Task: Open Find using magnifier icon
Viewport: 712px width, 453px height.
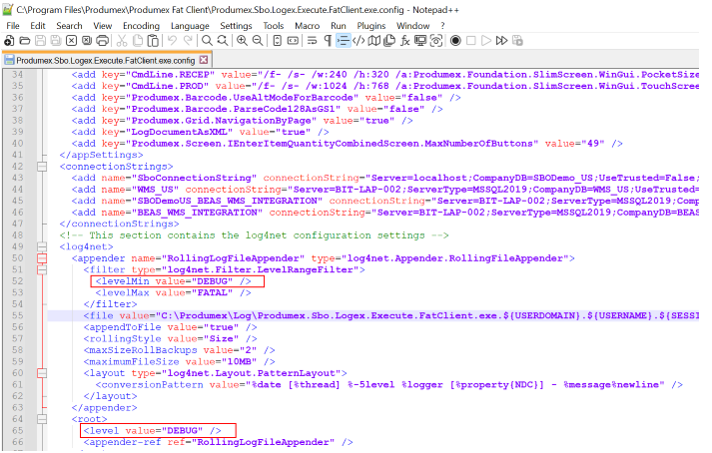Action: pos(207,41)
